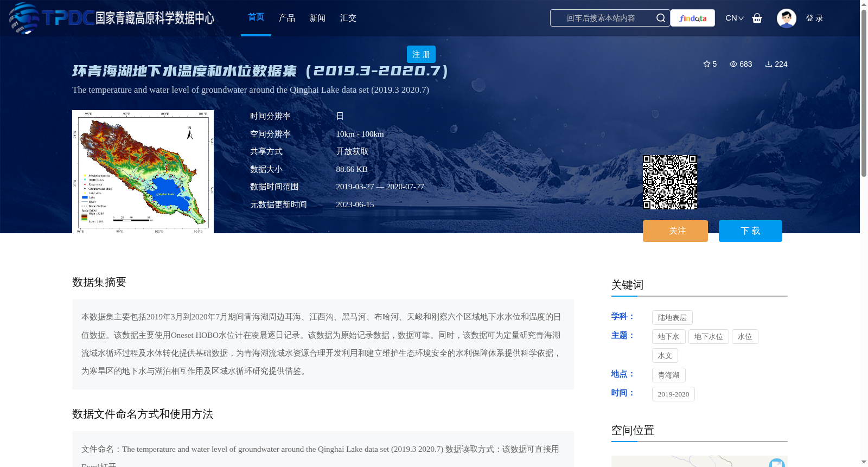Click the star favorites count icon

707,64
